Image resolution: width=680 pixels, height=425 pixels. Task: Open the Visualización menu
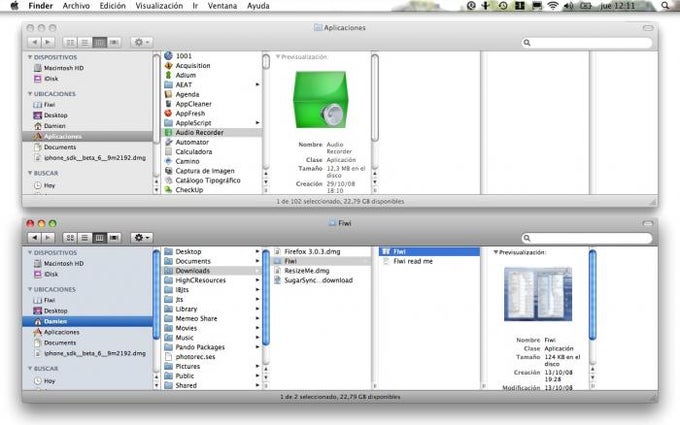click(x=159, y=6)
